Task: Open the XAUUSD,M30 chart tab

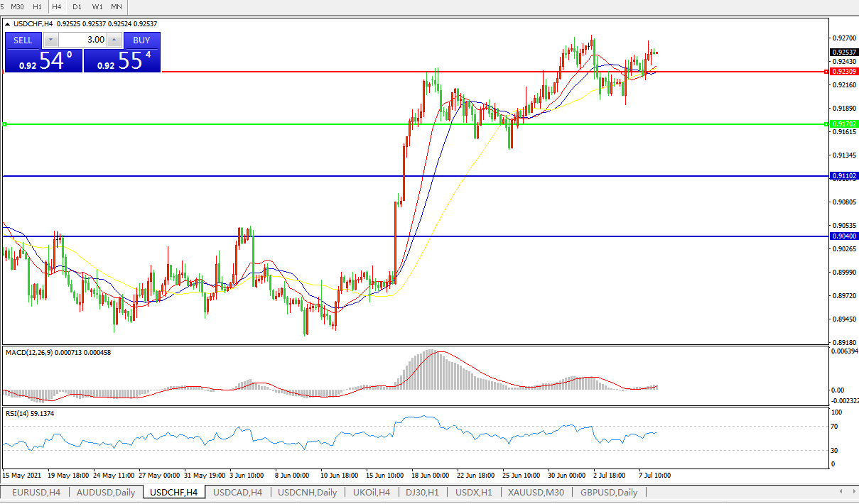Action: point(536,492)
